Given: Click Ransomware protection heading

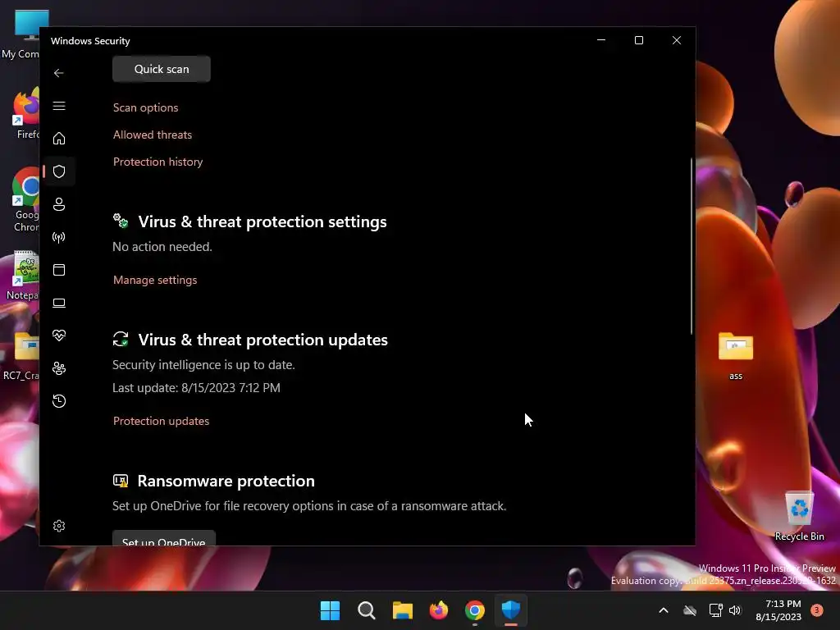Looking at the screenshot, I should coord(226,481).
